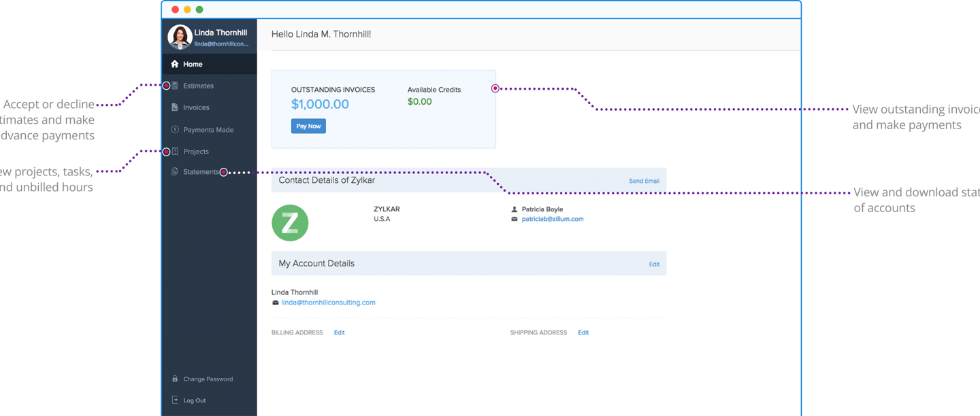Click the Send Email link

[644, 181]
